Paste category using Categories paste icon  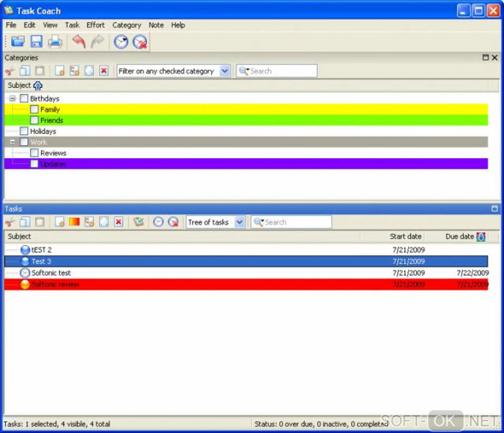40,71
